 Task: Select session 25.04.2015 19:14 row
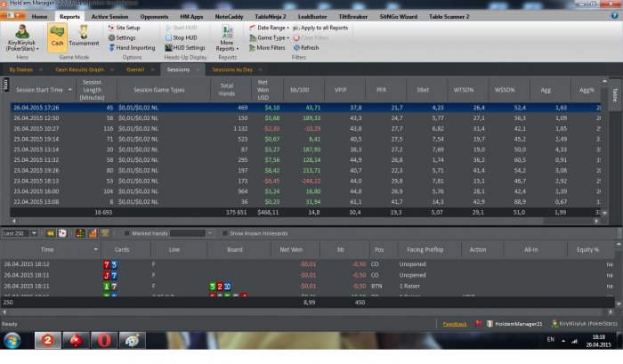click(305, 139)
